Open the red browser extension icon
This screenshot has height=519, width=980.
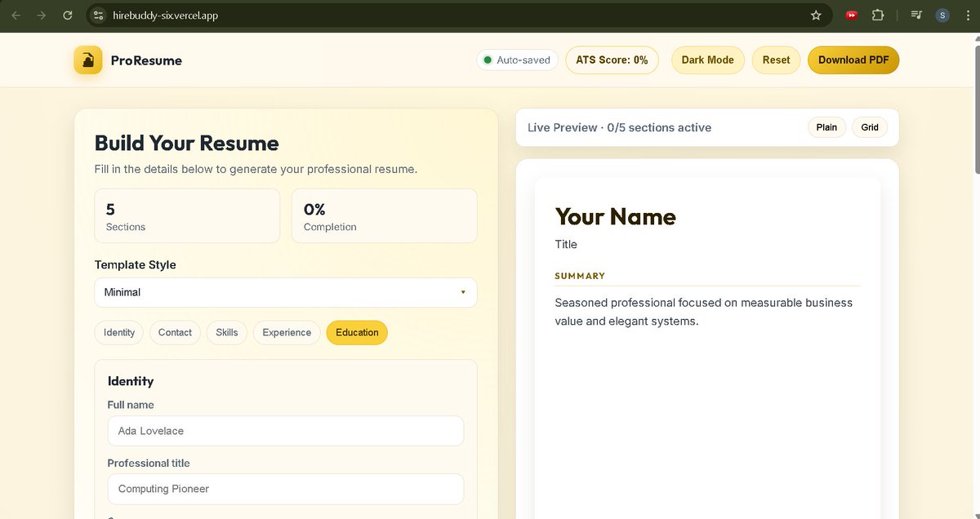tap(852, 15)
